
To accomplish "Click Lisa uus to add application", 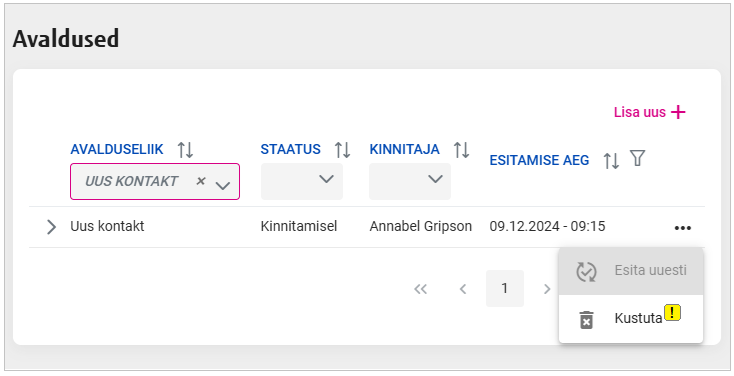I will [650, 112].
